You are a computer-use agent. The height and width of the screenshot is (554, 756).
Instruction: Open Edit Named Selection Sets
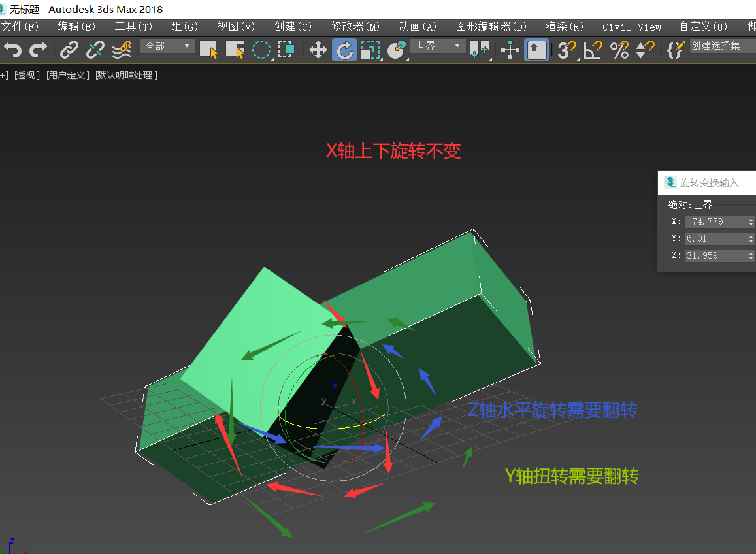pos(676,50)
